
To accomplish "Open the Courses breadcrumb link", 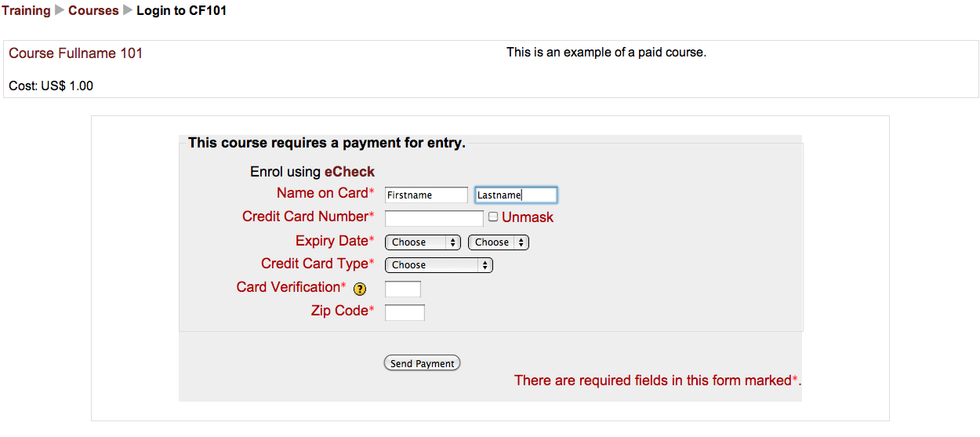I will click(x=93, y=11).
